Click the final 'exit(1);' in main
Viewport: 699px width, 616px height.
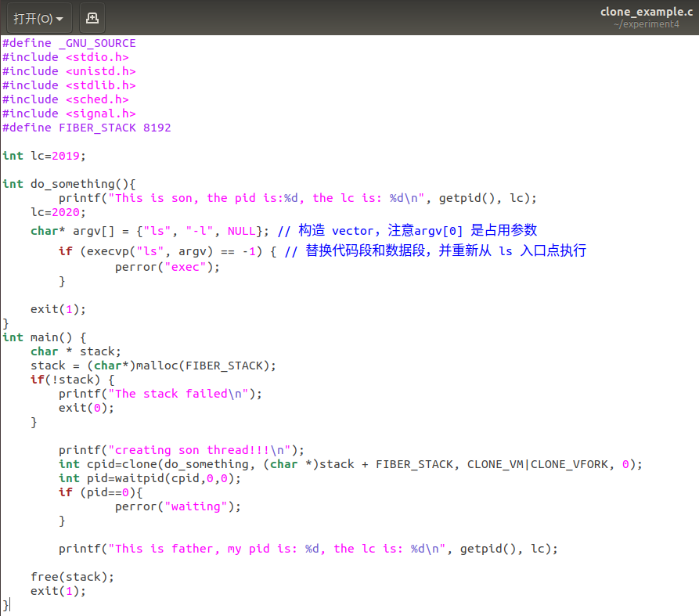pyautogui.click(x=58, y=591)
